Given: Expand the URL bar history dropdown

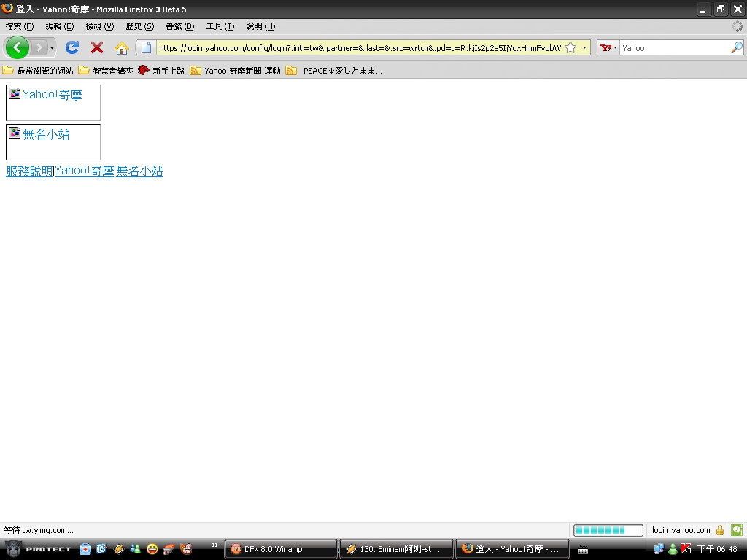Looking at the screenshot, I should click(x=584, y=47).
